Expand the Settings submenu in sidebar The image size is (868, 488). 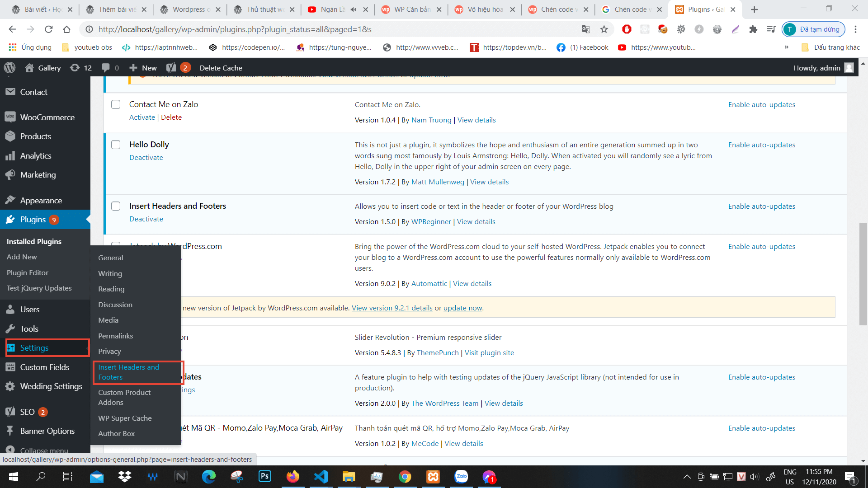tap(34, 347)
